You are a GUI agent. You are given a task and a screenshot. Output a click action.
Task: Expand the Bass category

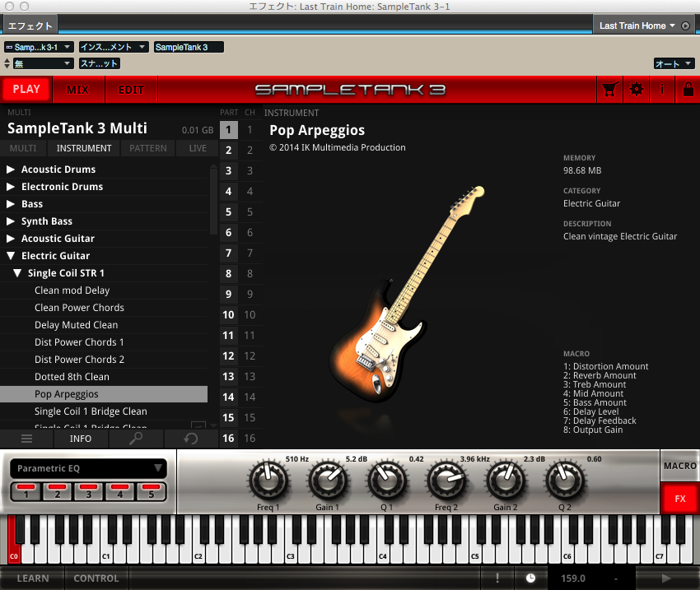point(11,204)
